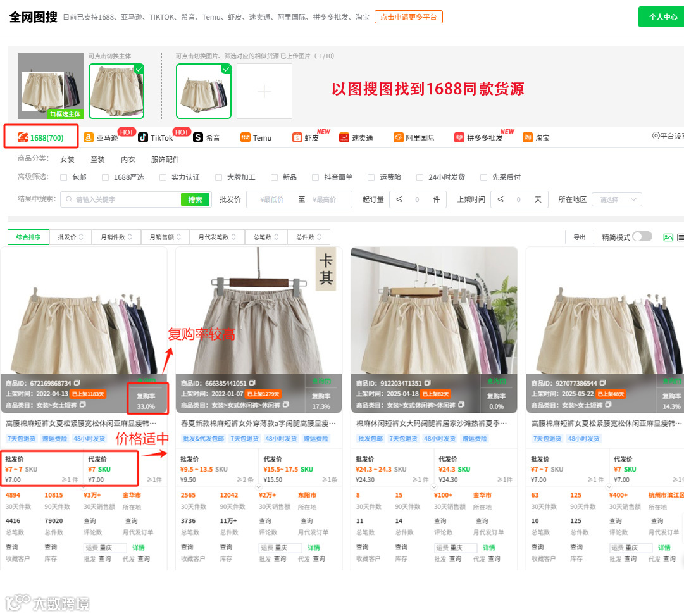Select the 1688(700) platform tab
The image size is (684, 616).
(x=40, y=137)
